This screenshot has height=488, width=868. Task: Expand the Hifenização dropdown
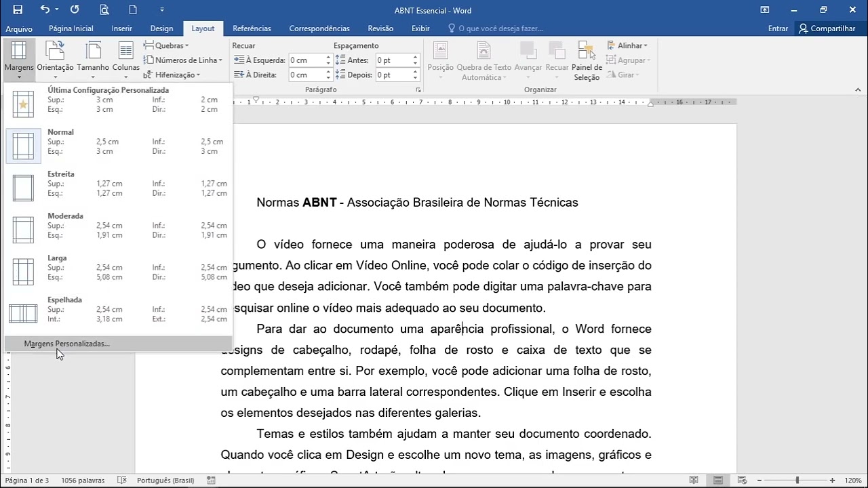[172, 75]
